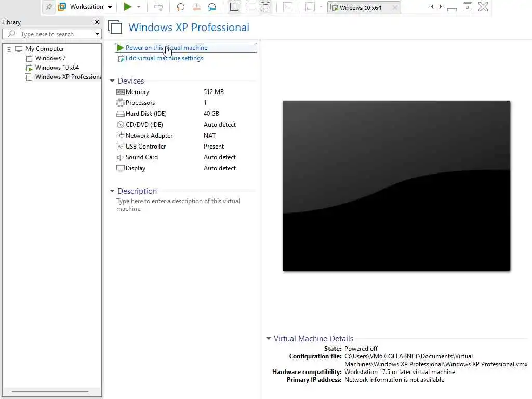Click the next tab right arrow
The height and width of the screenshot is (399, 532).
tap(441, 6)
